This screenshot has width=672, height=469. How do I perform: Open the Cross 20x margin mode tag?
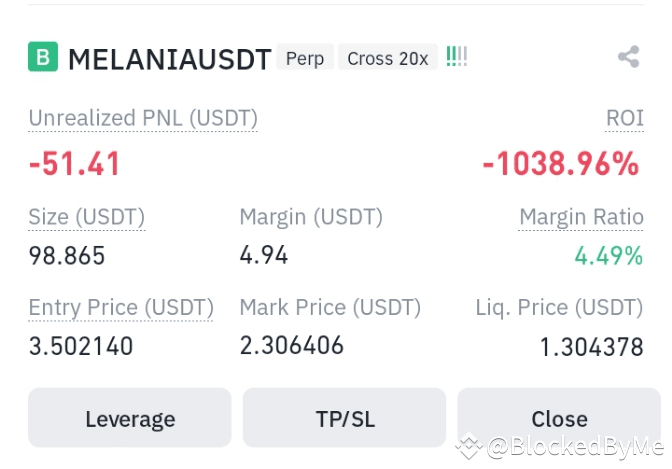387,58
